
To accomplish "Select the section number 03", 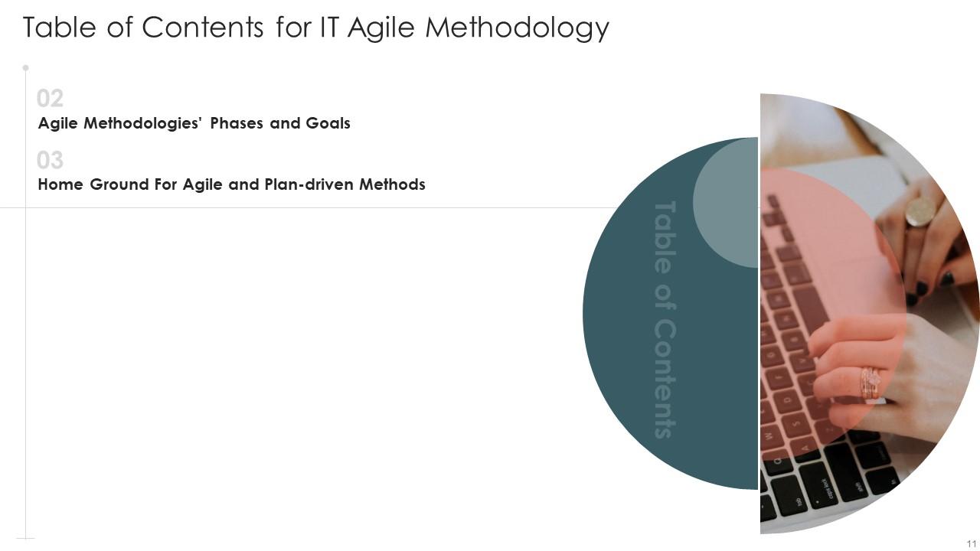I will point(50,160).
